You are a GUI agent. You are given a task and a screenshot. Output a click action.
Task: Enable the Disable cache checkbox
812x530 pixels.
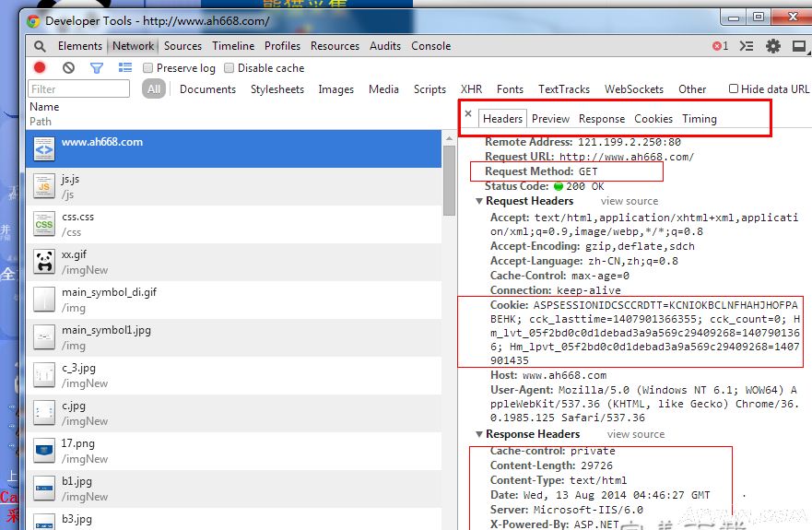[x=229, y=68]
